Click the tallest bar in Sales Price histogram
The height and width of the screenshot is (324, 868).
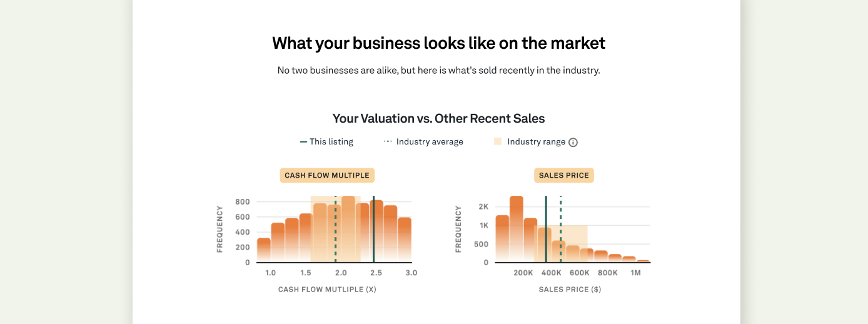(x=517, y=229)
